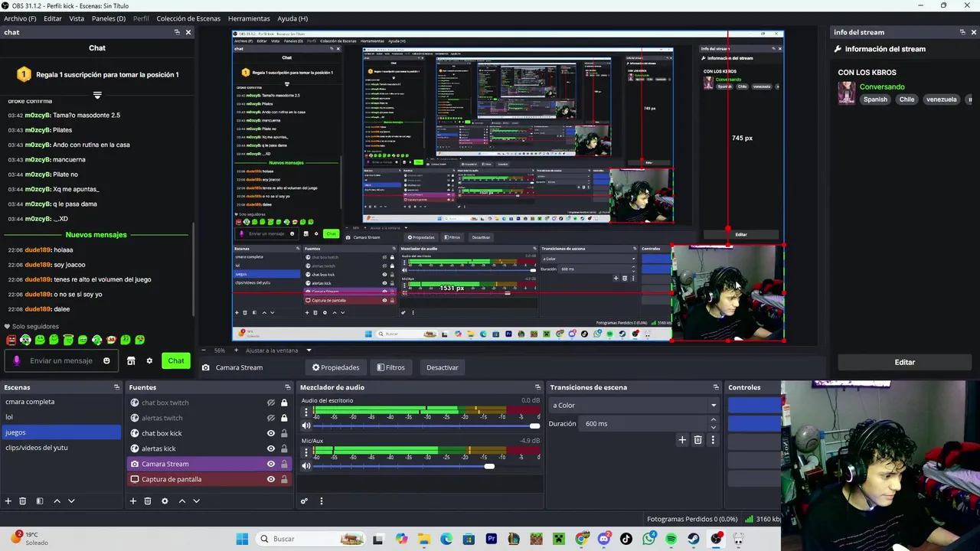Screen dimensions: 980x551
Task: Open the Herramientas menu
Action: click(x=249, y=18)
